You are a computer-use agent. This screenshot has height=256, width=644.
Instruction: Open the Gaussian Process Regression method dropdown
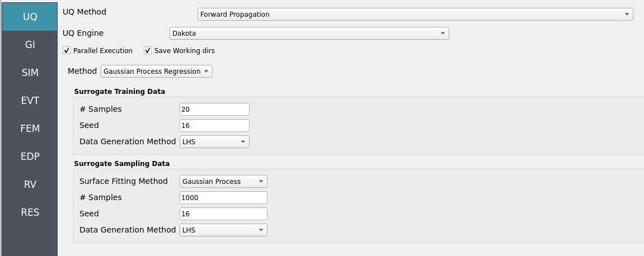pos(157,72)
